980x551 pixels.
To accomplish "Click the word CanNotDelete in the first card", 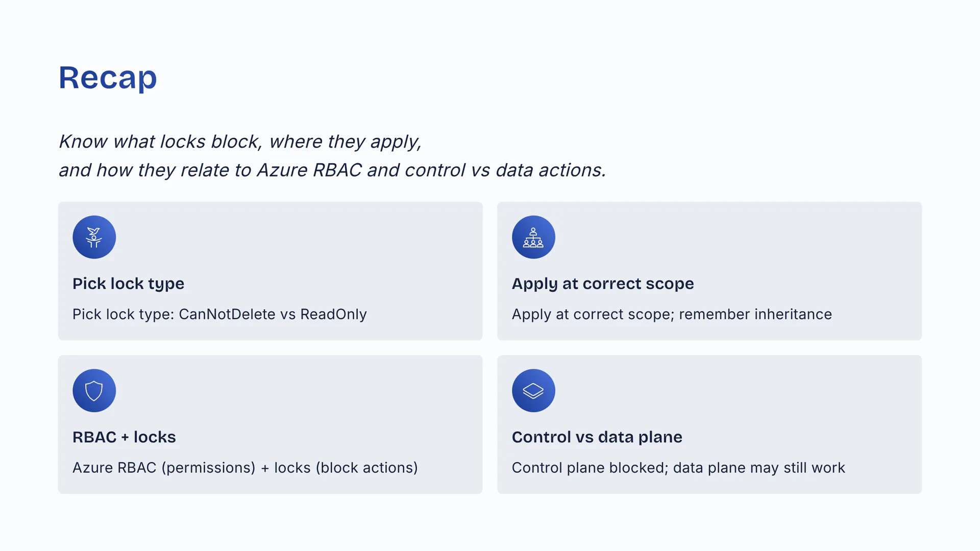I will (227, 314).
